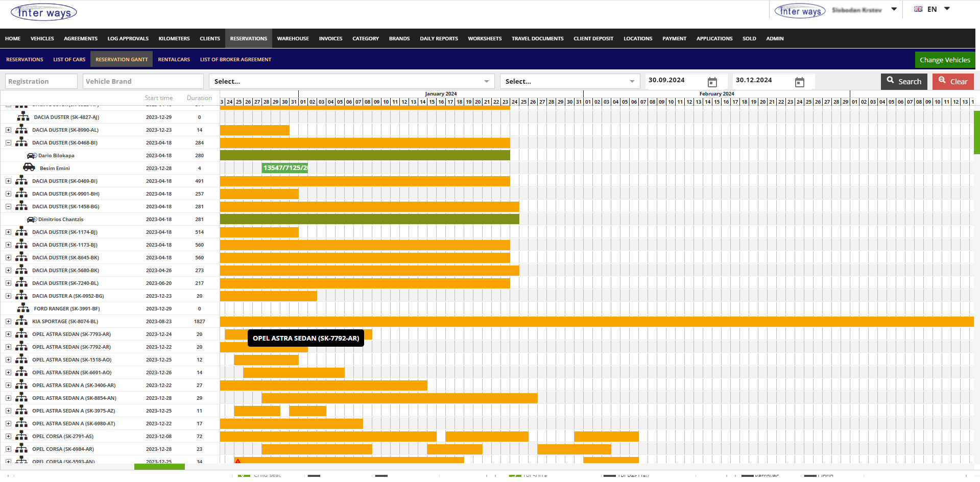The image size is (980, 482).
Task: Click the Duration column header
Action: click(199, 98)
